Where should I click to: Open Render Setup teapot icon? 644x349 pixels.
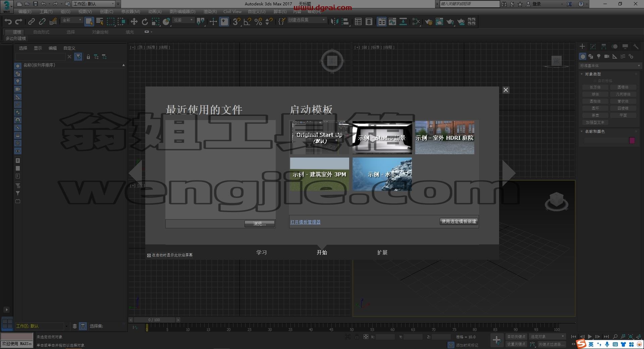[x=428, y=22]
